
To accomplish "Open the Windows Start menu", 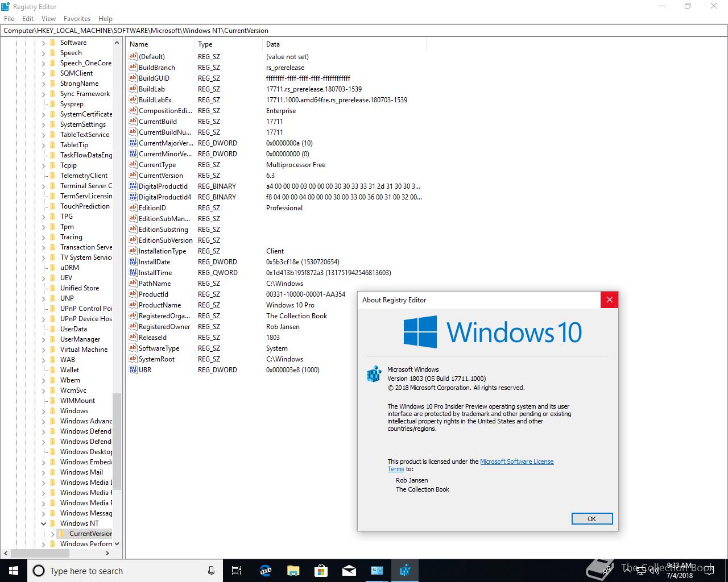I will point(13,571).
